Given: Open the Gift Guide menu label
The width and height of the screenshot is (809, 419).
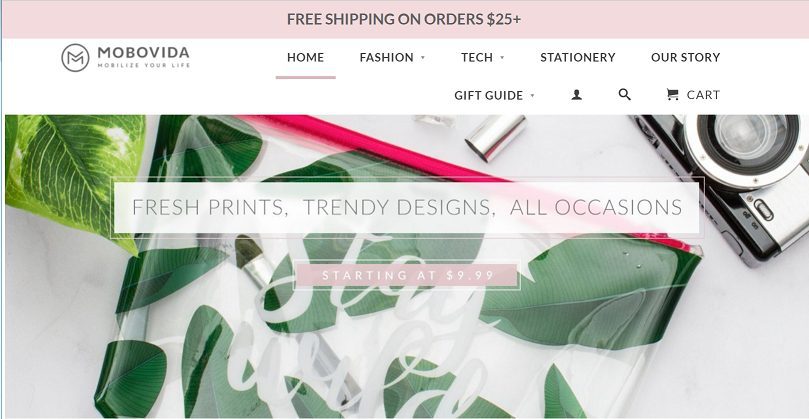Looking at the screenshot, I should click(489, 95).
